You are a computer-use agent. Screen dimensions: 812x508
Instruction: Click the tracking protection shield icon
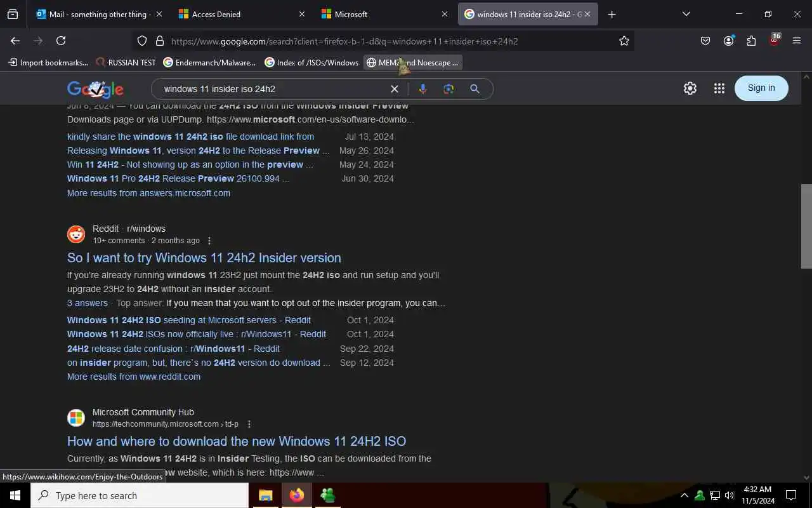pyautogui.click(x=142, y=41)
